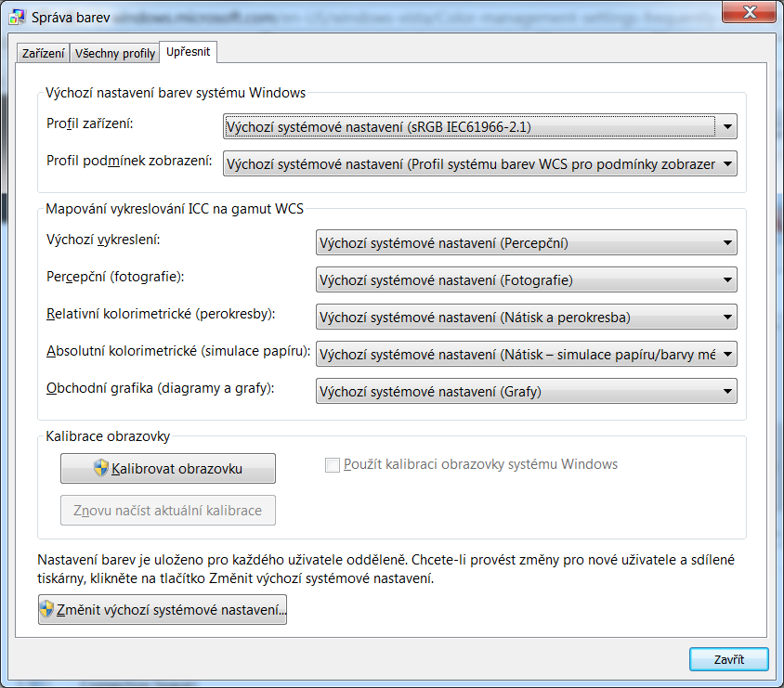Open the Všechny profily tab
Screen dimensions: 784x688
tap(115, 54)
